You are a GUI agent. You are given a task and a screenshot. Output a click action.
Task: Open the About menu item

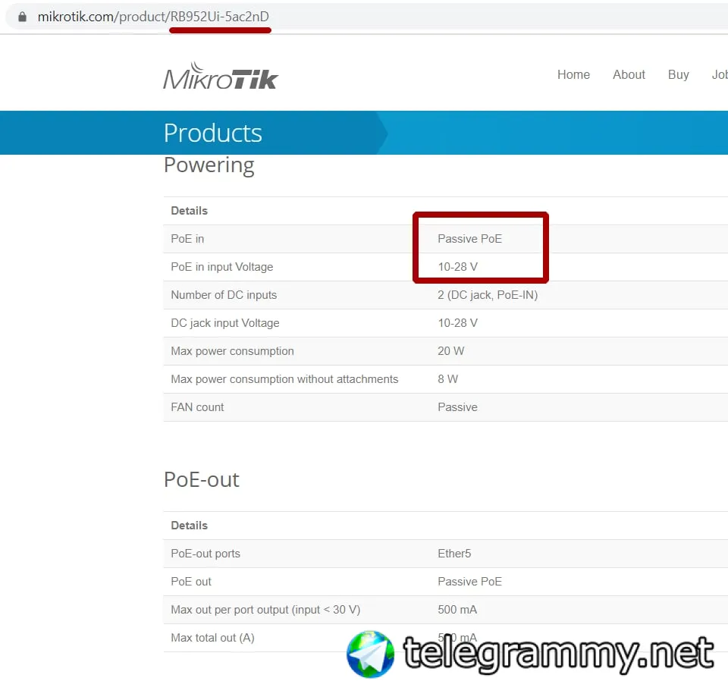click(x=629, y=75)
